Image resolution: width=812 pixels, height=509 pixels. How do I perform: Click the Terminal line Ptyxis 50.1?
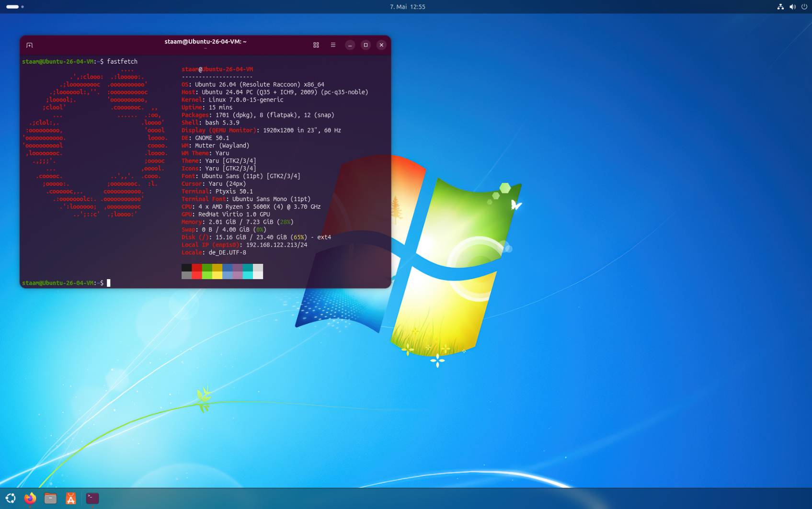[217, 192]
